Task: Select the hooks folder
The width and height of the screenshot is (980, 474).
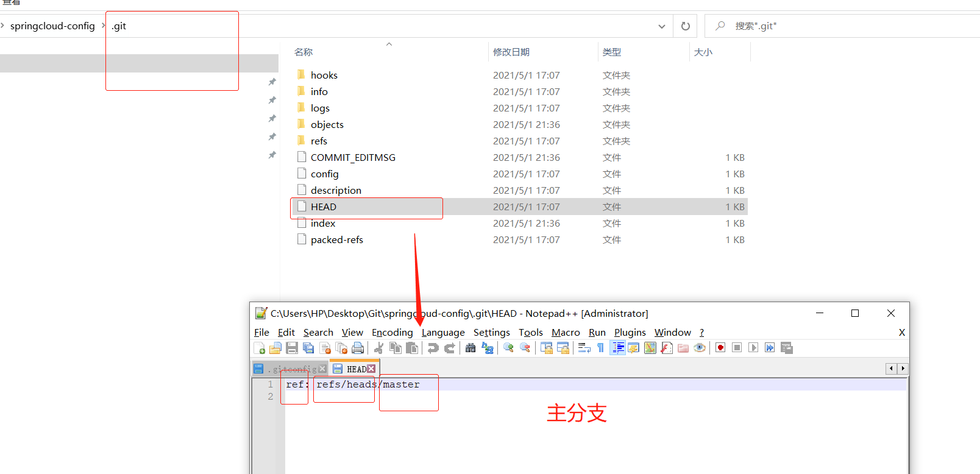Action: pyautogui.click(x=324, y=75)
